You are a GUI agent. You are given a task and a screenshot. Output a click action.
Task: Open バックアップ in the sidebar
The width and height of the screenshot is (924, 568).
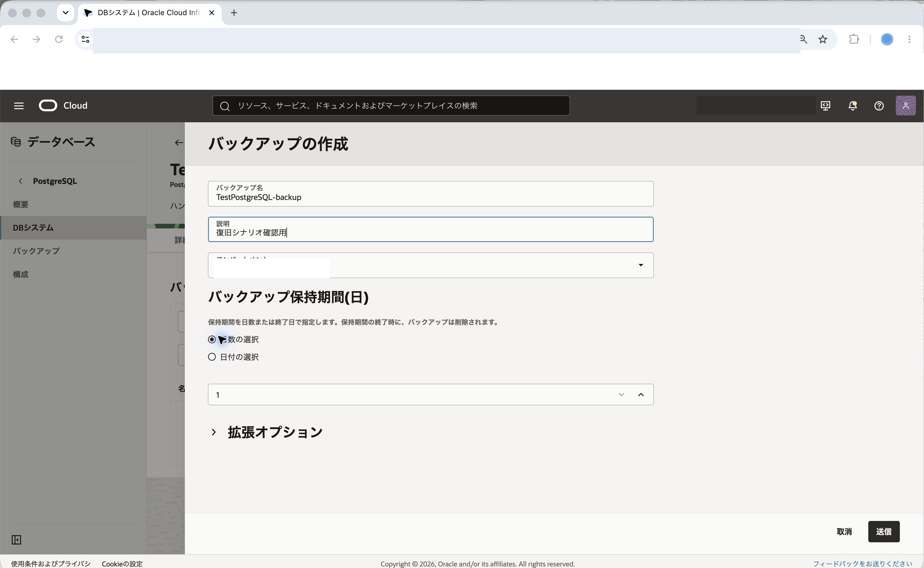pyautogui.click(x=36, y=251)
